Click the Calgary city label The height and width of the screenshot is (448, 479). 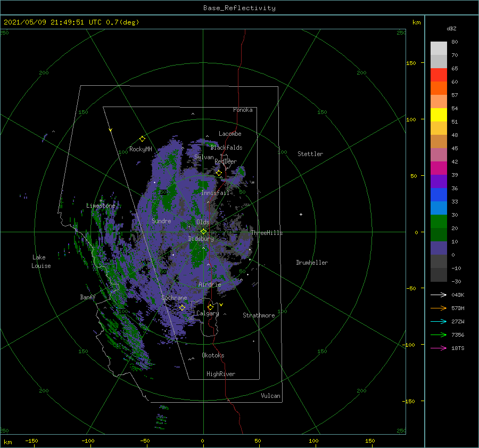208,313
